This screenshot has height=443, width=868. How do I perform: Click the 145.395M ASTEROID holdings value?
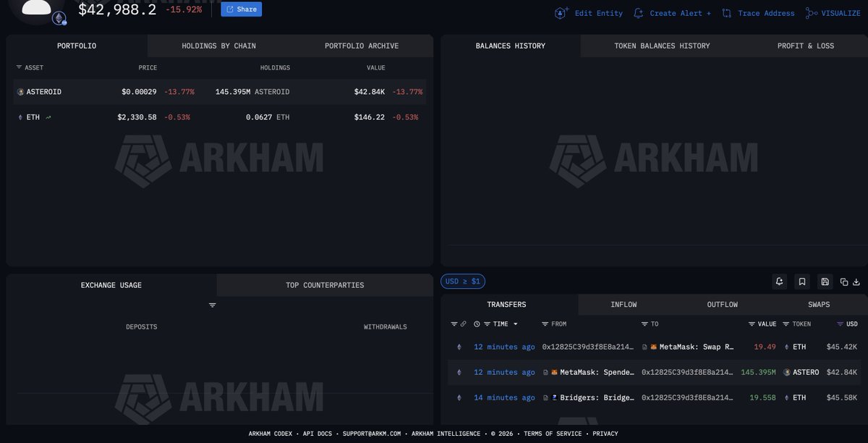252,92
